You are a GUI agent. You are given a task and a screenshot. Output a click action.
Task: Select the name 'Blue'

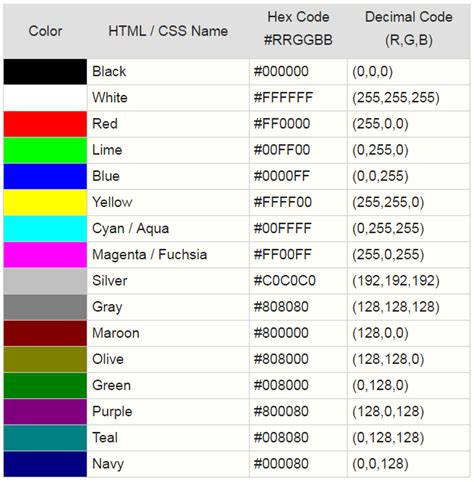(x=106, y=176)
